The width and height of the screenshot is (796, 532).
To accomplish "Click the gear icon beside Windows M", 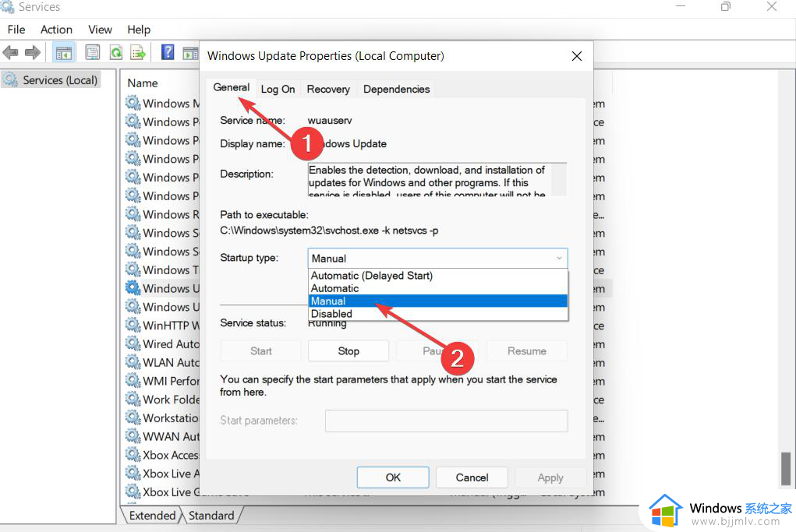I will [x=133, y=103].
